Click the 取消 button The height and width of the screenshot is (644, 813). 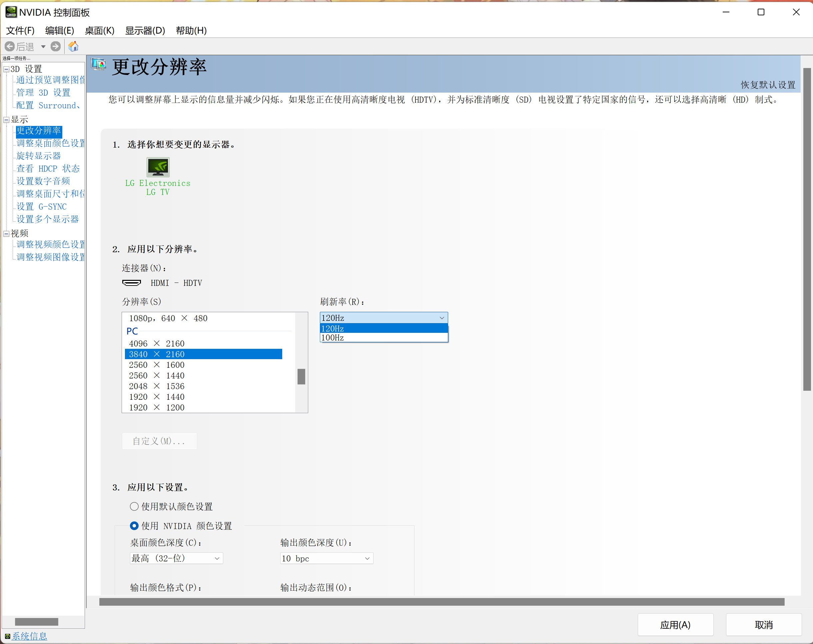(764, 625)
